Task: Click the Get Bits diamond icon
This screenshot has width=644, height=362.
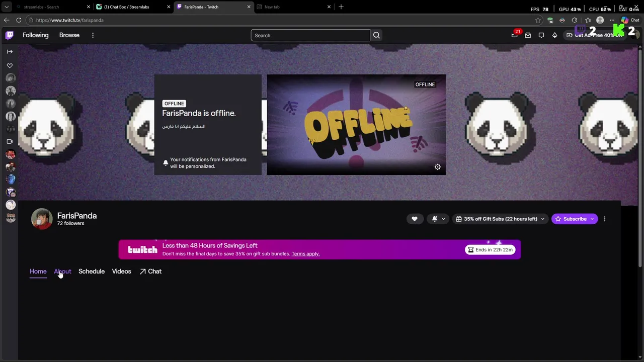Action: click(554, 35)
